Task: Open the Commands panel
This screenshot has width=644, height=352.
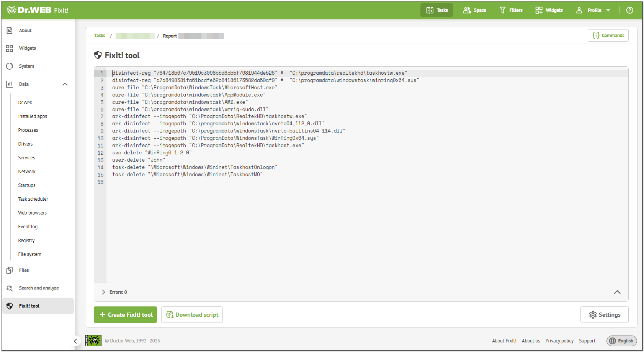Action: (608, 35)
